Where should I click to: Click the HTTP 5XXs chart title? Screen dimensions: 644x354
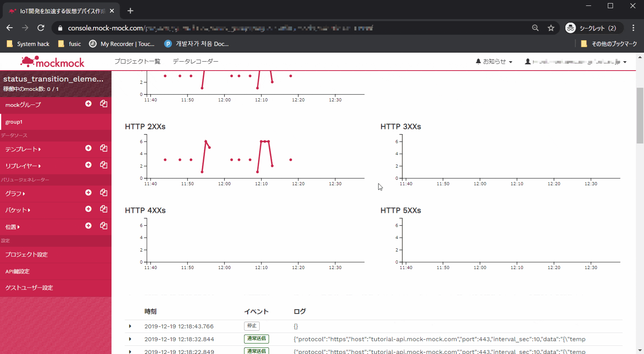[401, 211]
